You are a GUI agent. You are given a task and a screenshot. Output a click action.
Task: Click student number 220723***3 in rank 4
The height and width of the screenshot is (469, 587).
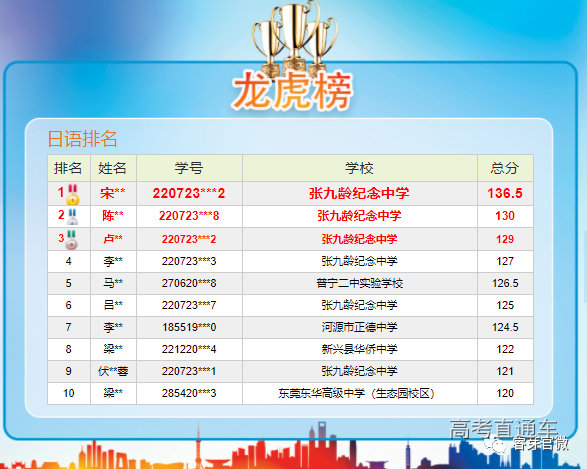tap(189, 261)
